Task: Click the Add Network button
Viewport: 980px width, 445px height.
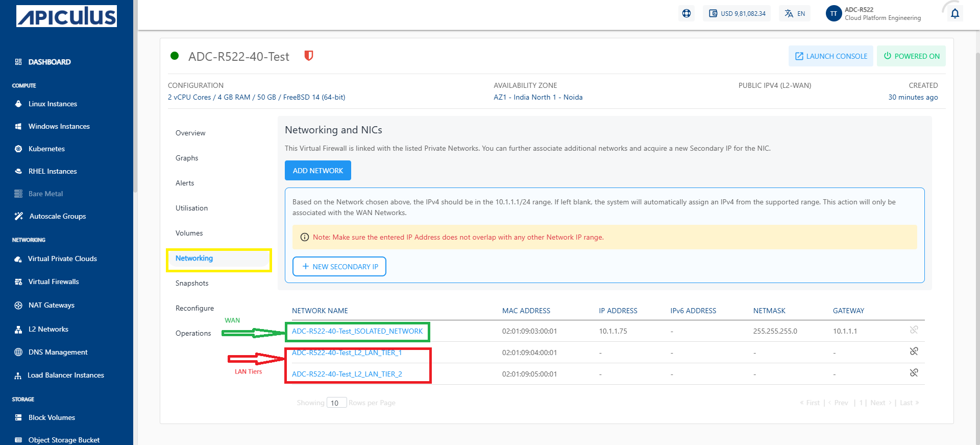Action: tap(318, 171)
